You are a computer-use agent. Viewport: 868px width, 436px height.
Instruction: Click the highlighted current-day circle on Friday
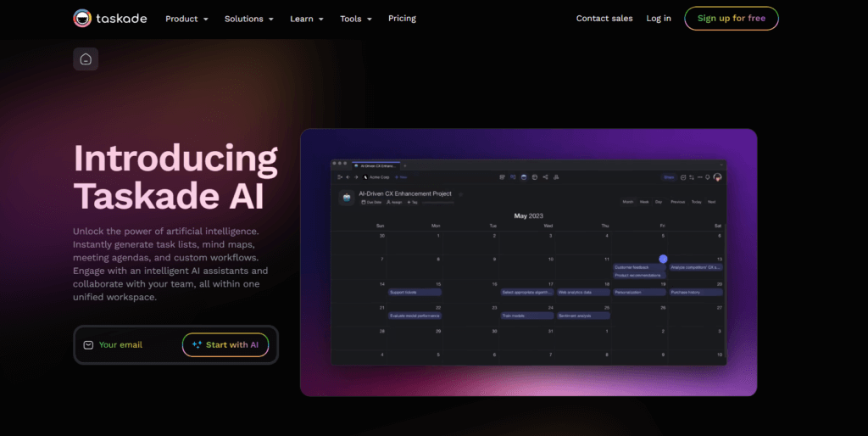[663, 259]
